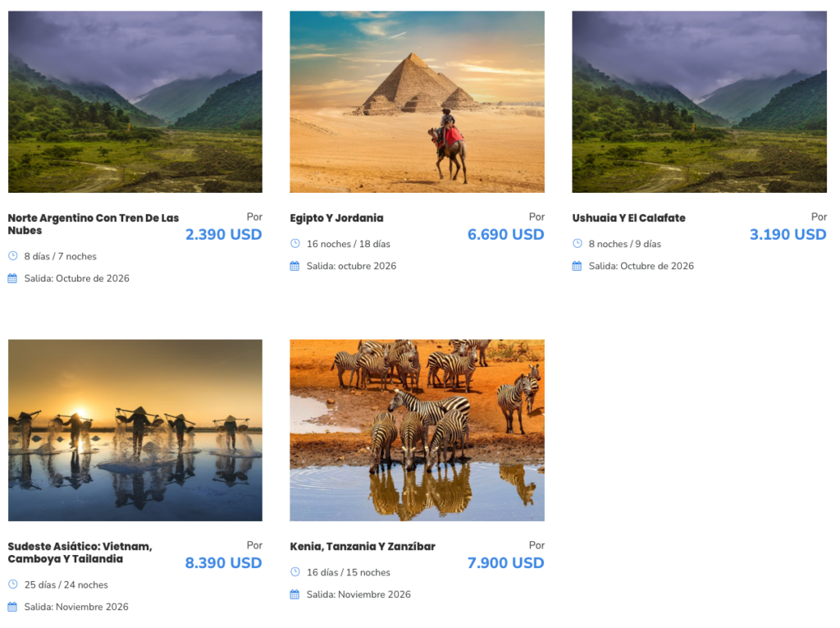Screen dimensions: 840x628
Task: Click clock icon beside 25 días / 24 noches
Action: click(12, 584)
